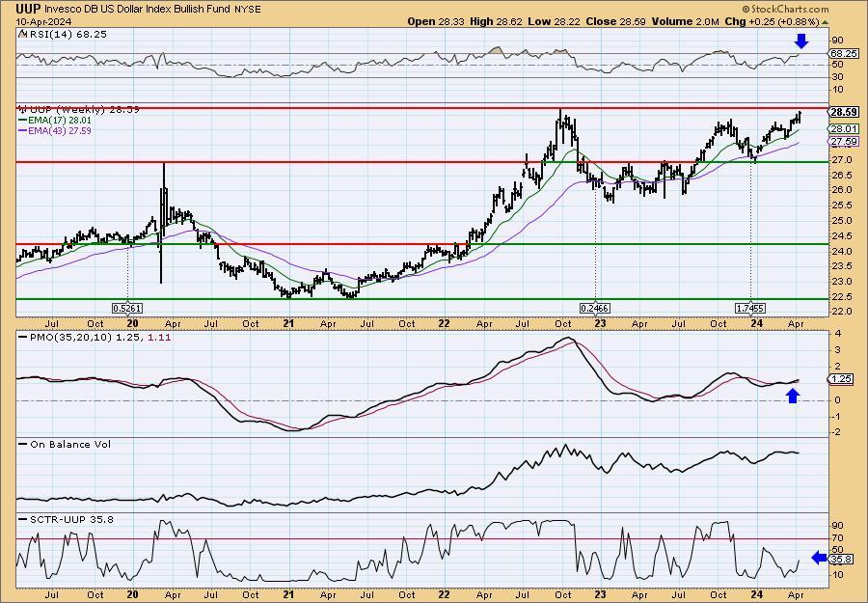
Task: Click the 24.5 price axis label
Action: [840, 235]
